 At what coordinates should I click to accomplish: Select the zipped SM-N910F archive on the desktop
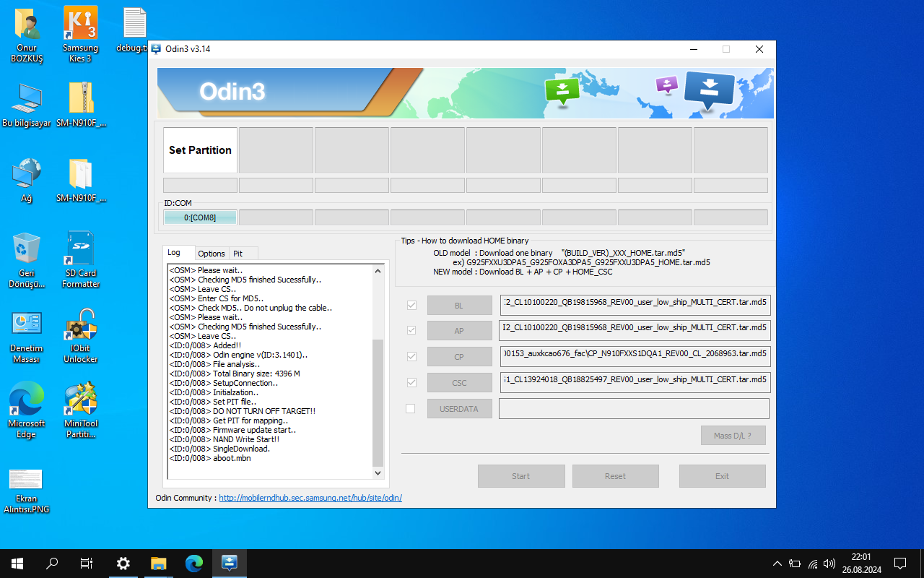coord(81,105)
